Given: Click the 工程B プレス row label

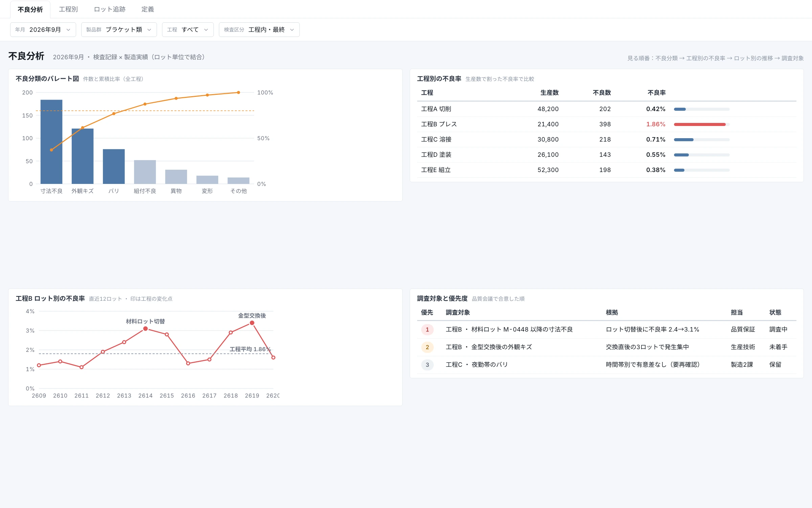Looking at the screenshot, I should click(x=439, y=124).
